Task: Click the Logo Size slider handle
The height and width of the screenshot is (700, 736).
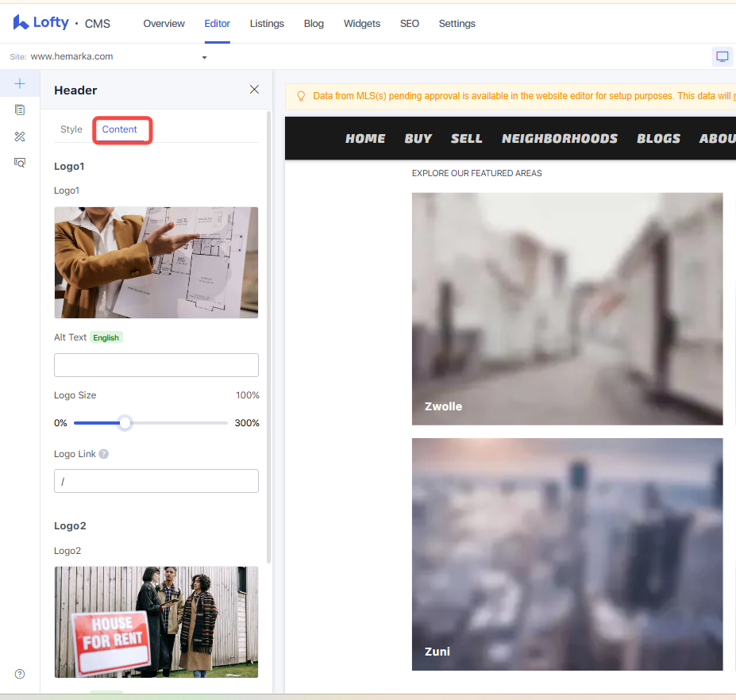Action: point(125,423)
